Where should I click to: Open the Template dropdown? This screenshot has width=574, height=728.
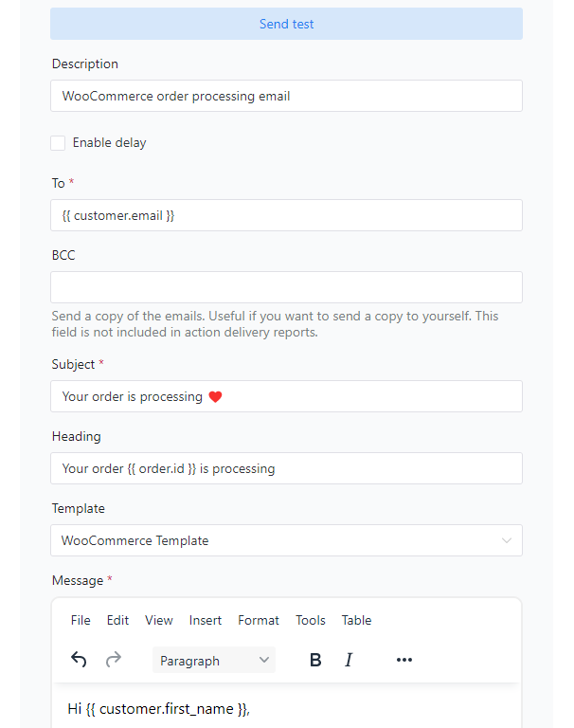[286, 540]
